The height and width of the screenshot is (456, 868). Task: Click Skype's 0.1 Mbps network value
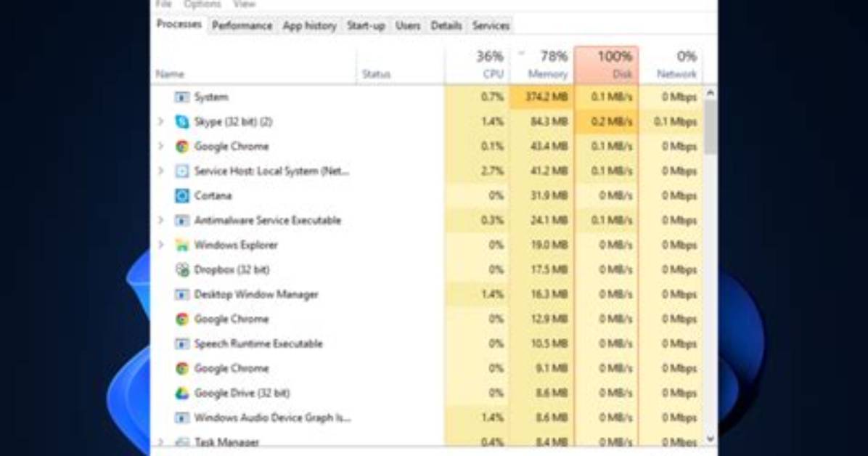pos(675,122)
